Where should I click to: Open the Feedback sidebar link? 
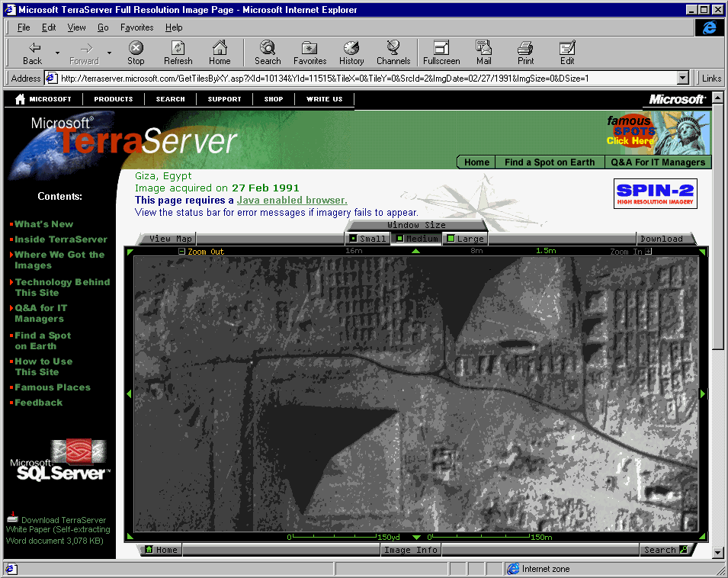click(39, 403)
